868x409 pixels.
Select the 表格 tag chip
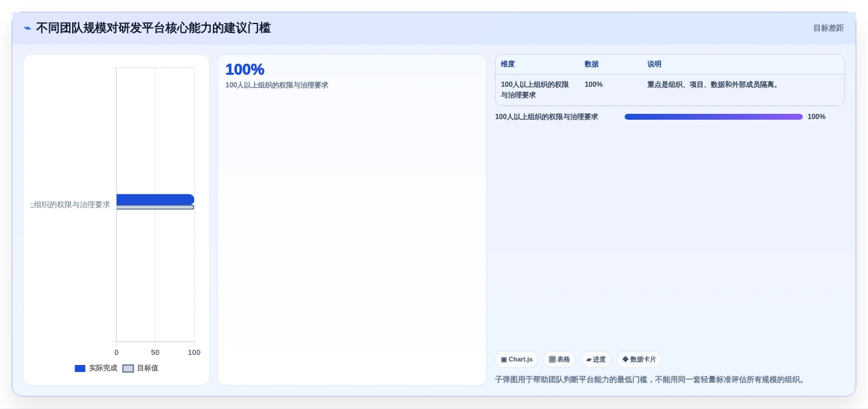click(560, 360)
